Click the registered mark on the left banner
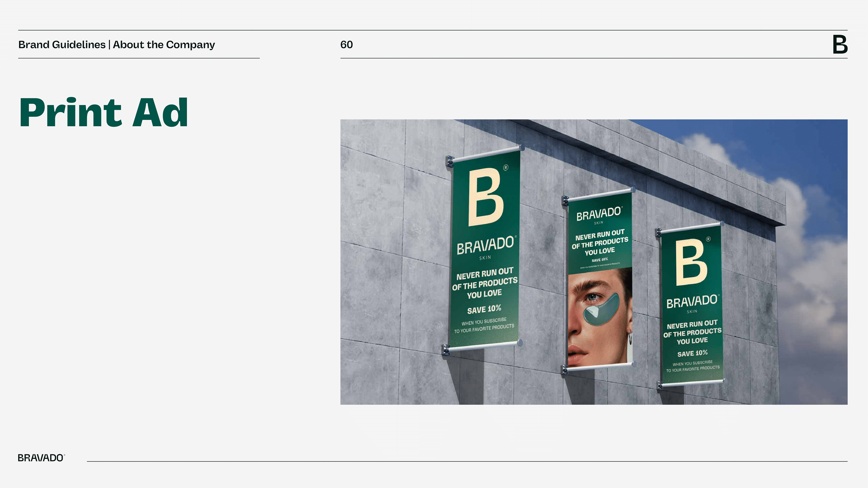Screen dimensions: 868x488 505,168
